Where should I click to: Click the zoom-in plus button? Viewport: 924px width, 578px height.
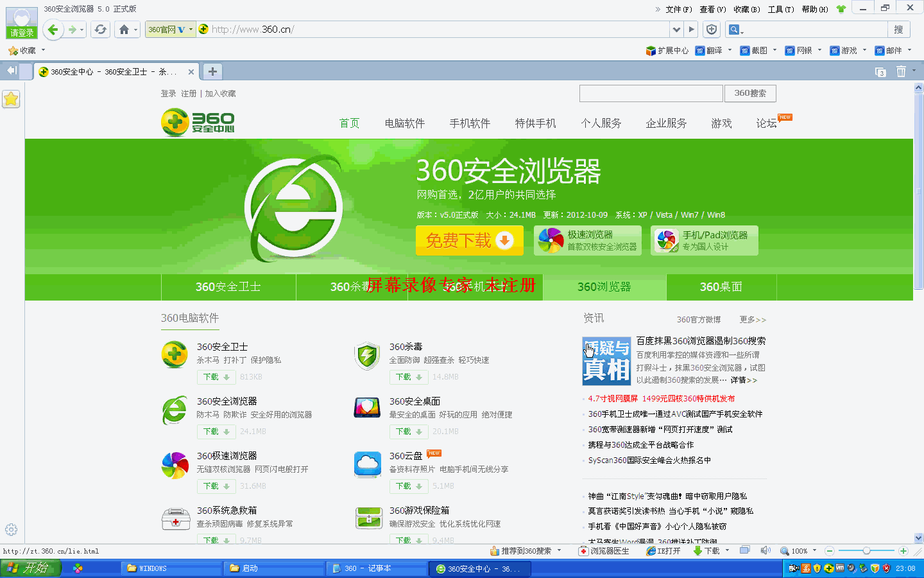click(x=903, y=551)
